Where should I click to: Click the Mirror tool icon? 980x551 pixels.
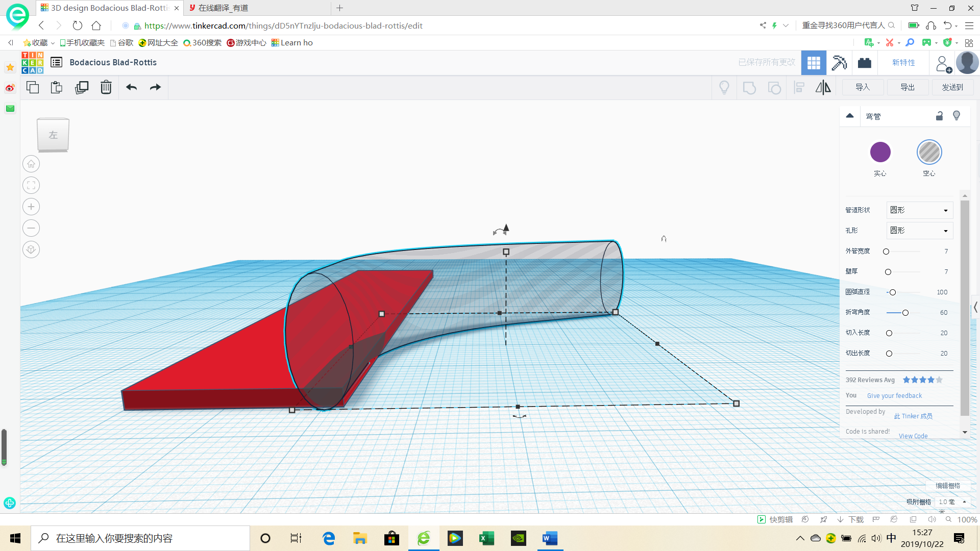pyautogui.click(x=823, y=88)
